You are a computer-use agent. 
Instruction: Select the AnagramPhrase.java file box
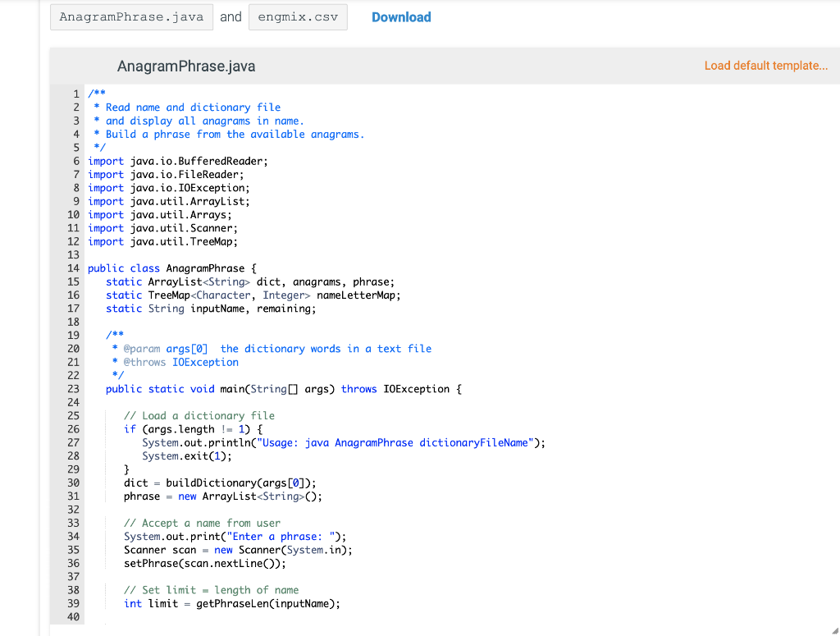coord(131,17)
